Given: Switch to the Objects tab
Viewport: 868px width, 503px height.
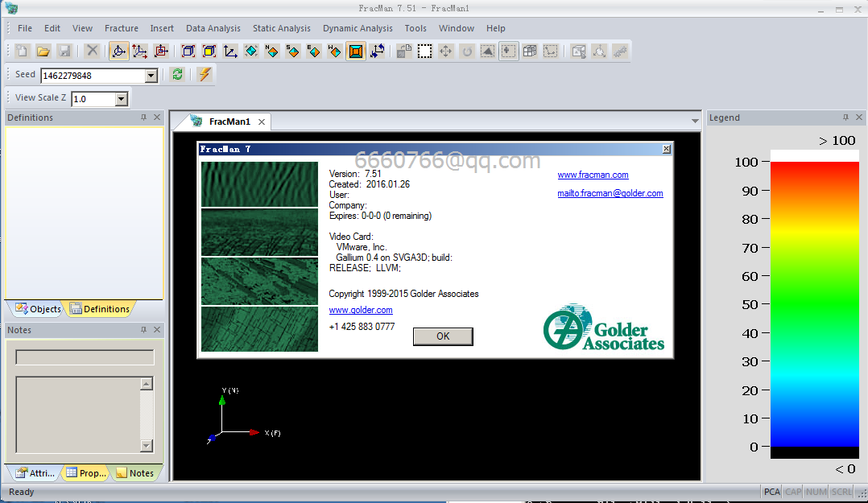Looking at the screenshot, I should click(x=38, y=309).
